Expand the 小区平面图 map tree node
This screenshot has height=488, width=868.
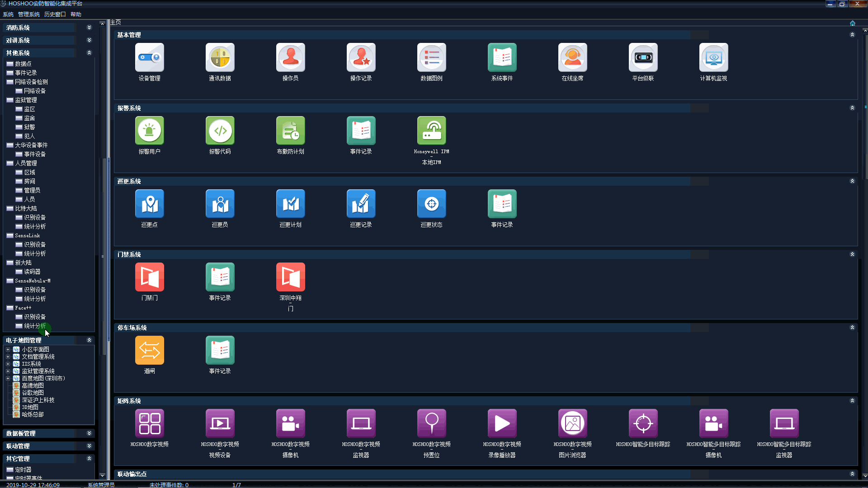click(8, 349)
